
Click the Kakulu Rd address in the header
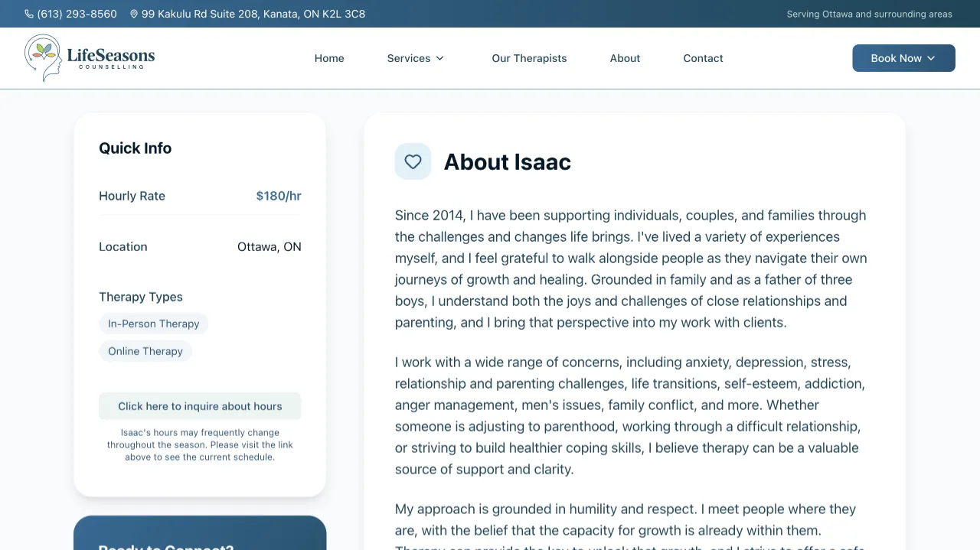253,14
